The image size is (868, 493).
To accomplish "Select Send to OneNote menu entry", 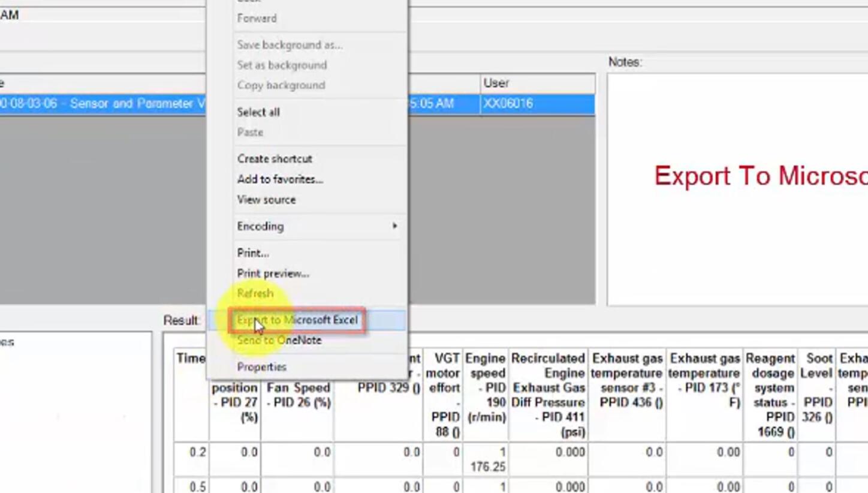I will (279, 340).
